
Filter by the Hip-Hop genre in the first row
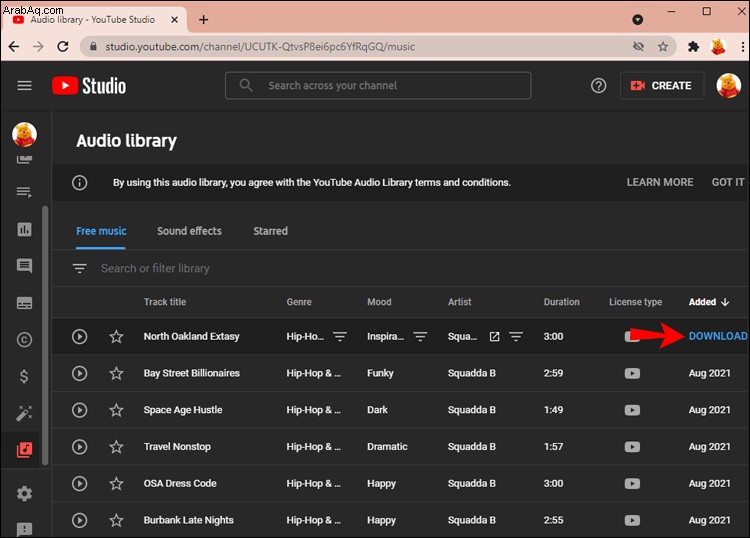coord(340,337)
